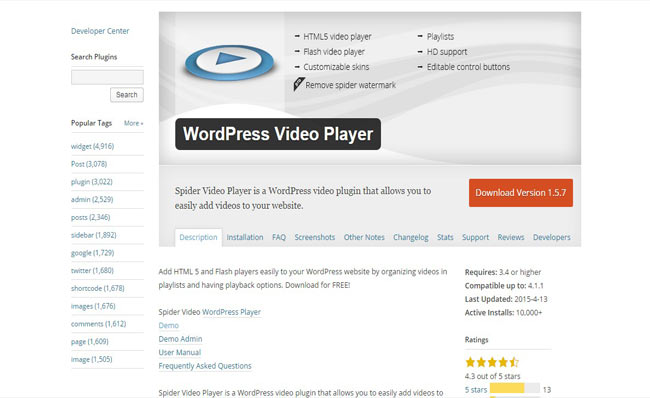Click the WordPress Video Player banner title
The height and width of the screenshot is (398, 650).
click(278, 134)
